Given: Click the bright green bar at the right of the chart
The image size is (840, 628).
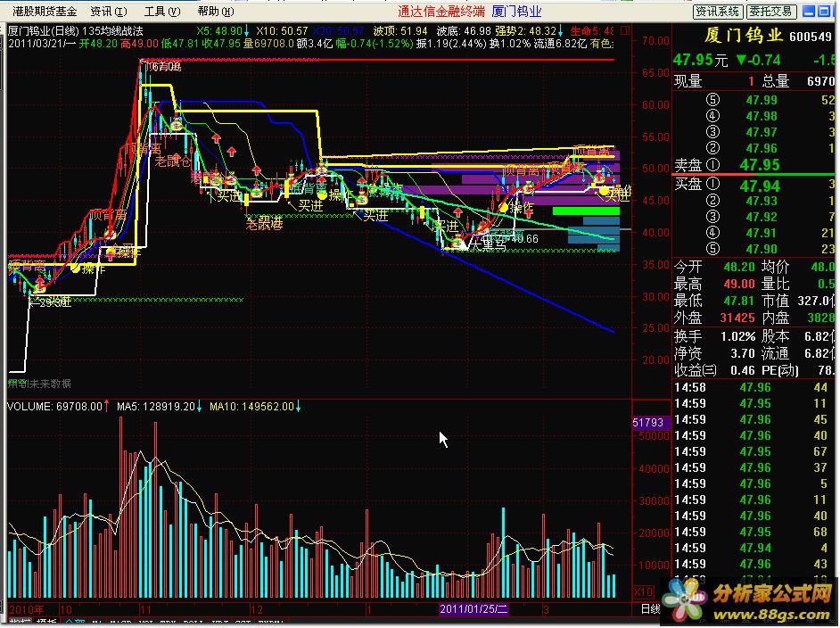Looking at the screenshot, I should tap(586, 211).
